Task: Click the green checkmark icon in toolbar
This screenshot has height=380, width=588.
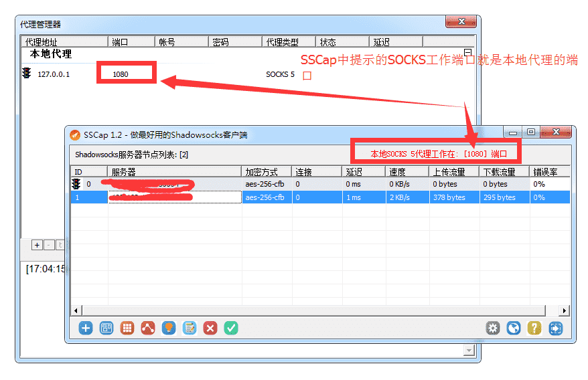Action: pyautogui.click(x=231, y=328)
